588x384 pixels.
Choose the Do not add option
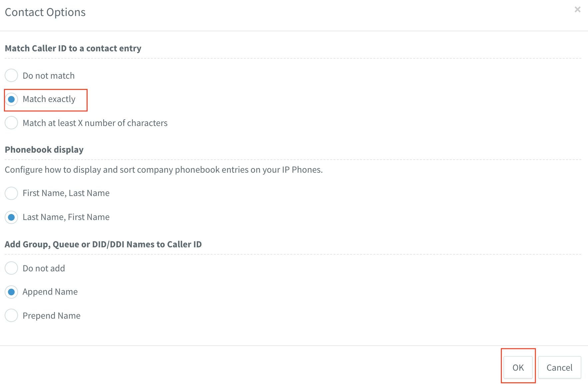(x=11, y=268)
